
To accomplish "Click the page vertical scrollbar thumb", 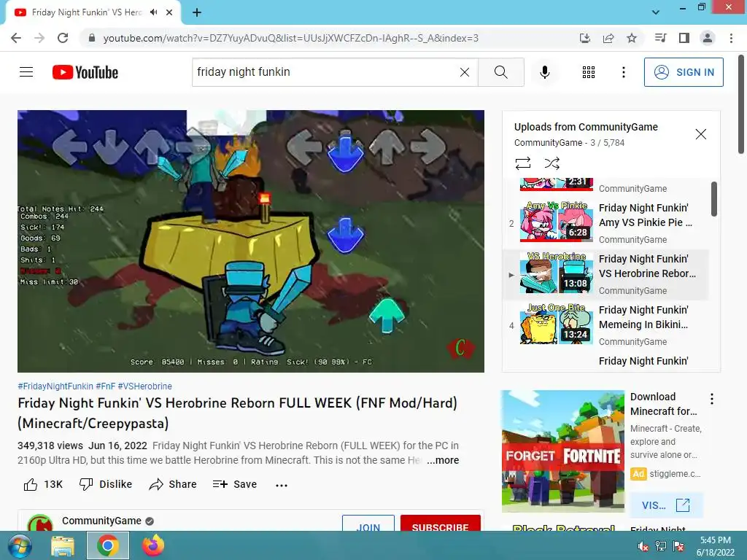I will 741,105.
